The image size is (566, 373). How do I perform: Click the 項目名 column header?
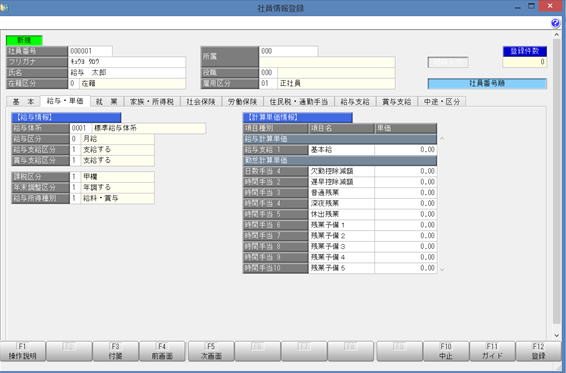pyautogui.click(x=341, y=128)
